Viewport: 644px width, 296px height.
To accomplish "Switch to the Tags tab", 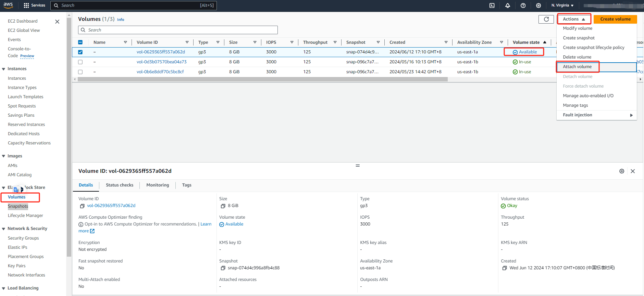I will coord(187,185).
